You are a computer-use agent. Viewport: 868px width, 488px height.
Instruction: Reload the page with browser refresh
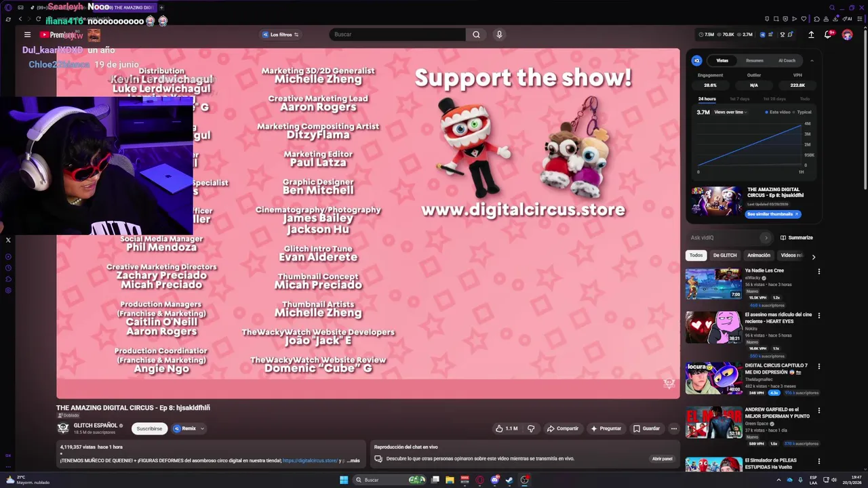[x=38, y=19]
